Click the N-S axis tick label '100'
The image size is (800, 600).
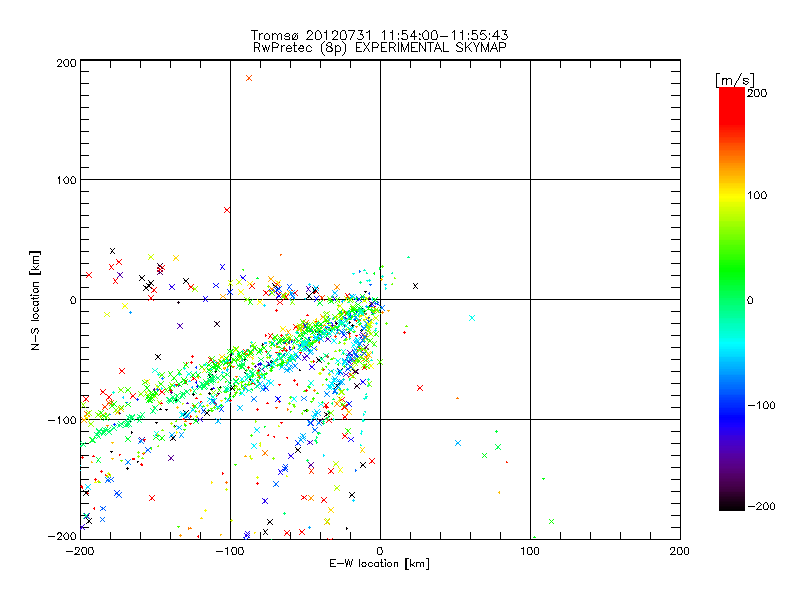coord(66,180)
